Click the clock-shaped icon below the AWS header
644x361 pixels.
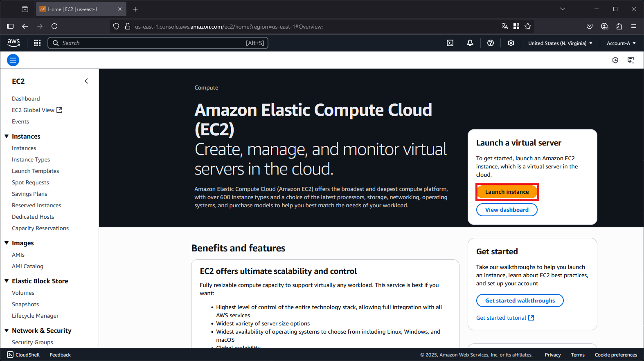615,60
